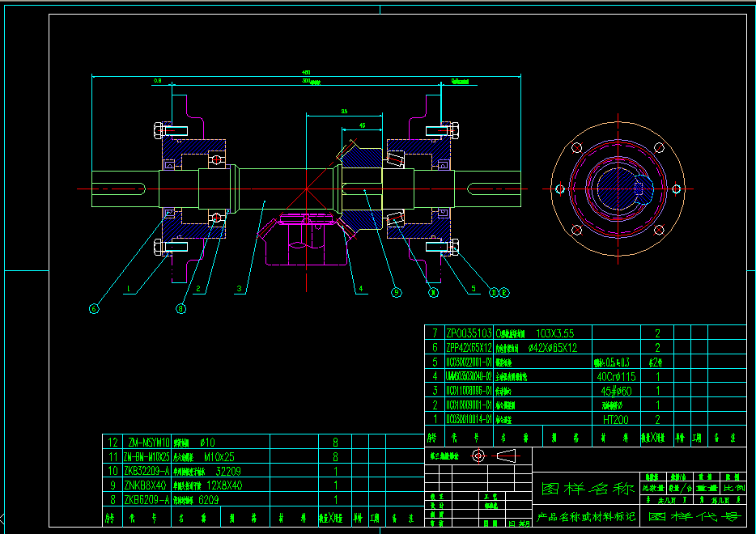Select the 图样名称 title block field
The height and width of the screenshot is (534, 756).
click(584, 489)
